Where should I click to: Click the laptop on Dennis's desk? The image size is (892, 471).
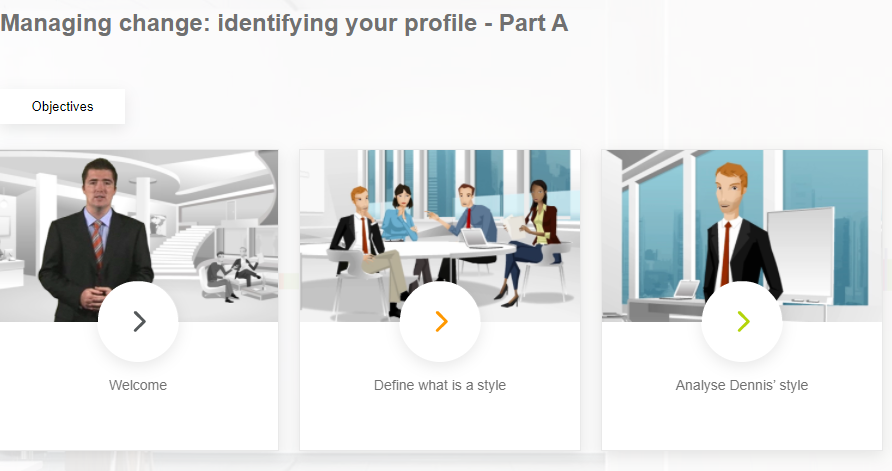pos(688,289)
